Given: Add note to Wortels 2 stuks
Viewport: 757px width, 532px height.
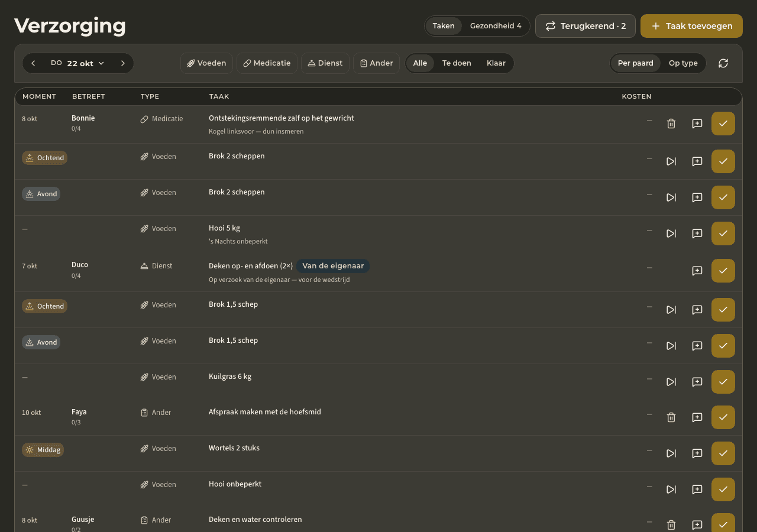Looking at the screenshot, I should click(697, 453).
